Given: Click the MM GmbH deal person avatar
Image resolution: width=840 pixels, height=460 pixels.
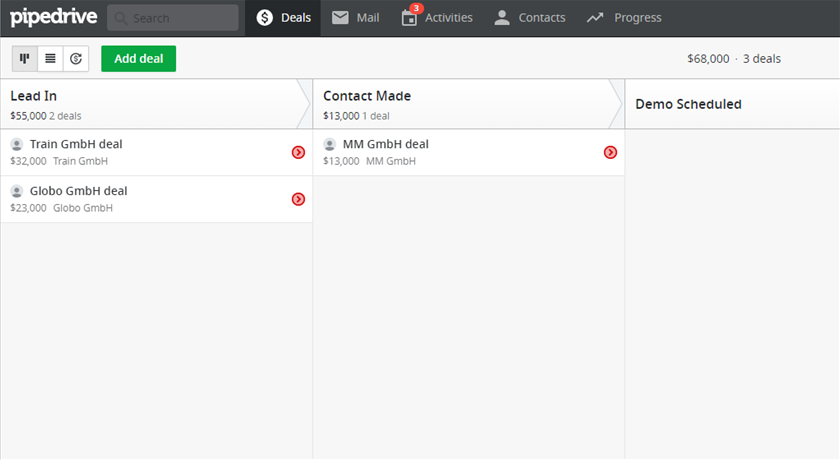Looking at the screenshot, I should click(x=330, y=145).
